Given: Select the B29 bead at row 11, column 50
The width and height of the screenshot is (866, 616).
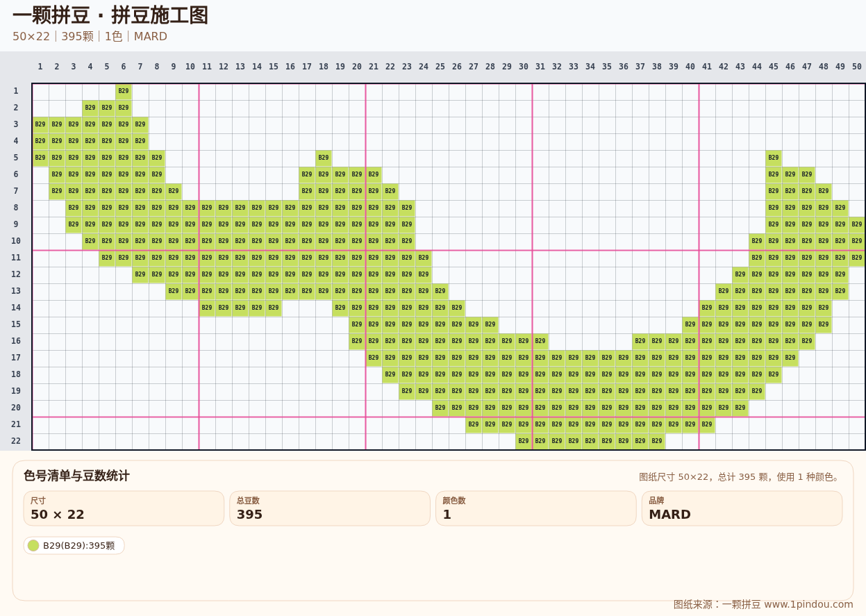Looking at the screenshot, I should coord(857,258).
